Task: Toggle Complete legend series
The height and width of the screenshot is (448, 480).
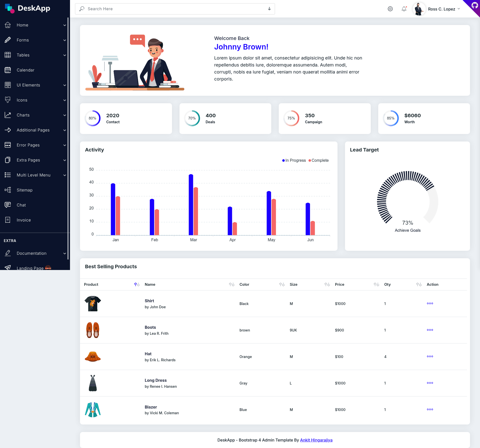Action: point(318,160)
